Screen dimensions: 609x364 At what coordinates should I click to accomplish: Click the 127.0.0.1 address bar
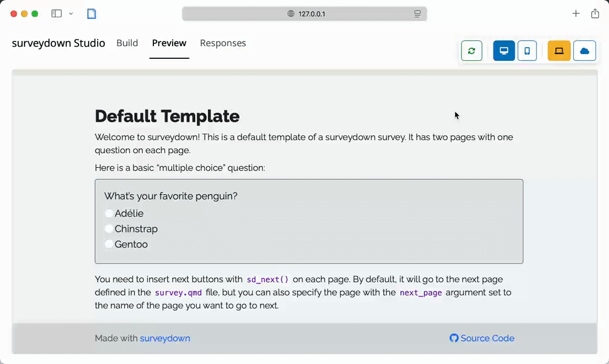(304, 14)
